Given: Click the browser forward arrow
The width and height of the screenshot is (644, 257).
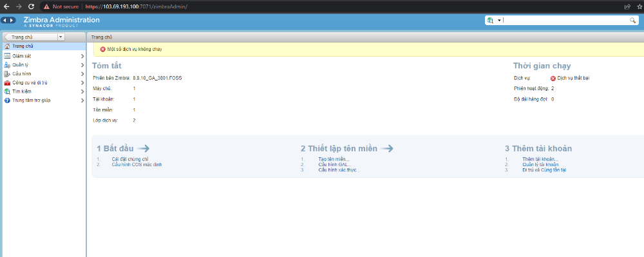Looking at the screenshot, I should coord(19,6).
